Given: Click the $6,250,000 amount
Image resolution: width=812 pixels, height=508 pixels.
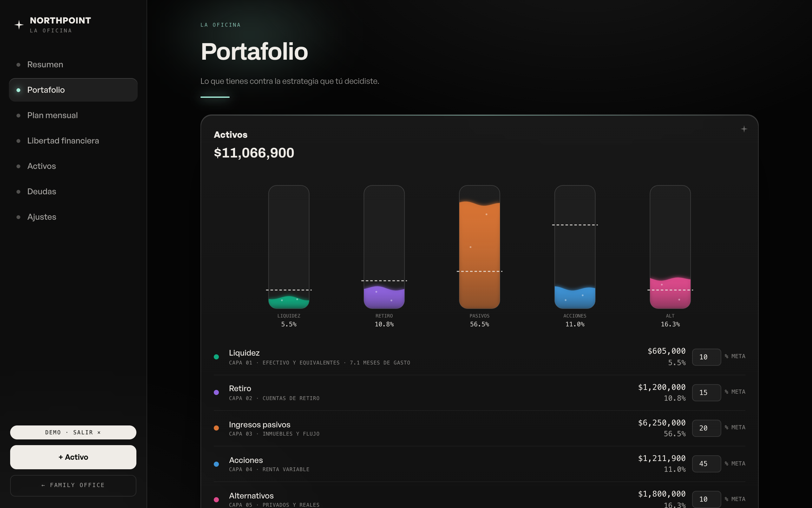Looking at the screenshot, I should (662, 423).
